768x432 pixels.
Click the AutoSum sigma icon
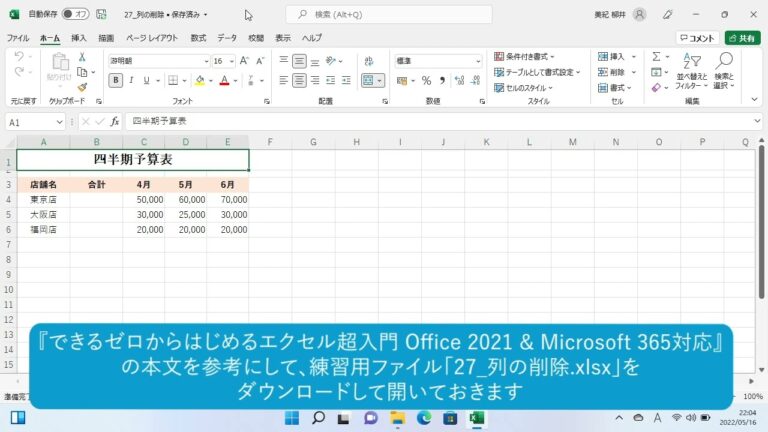(656, 57)
